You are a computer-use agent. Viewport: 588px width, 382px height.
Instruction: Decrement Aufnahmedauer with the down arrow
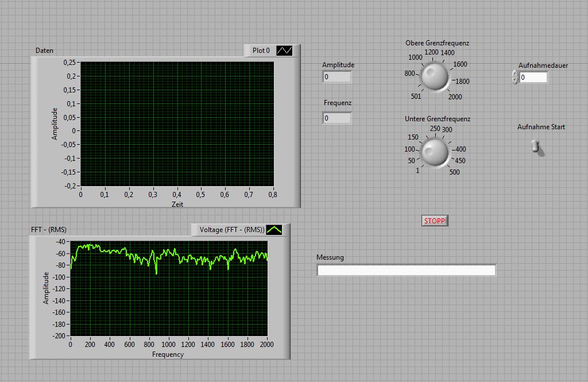[514, 80]
